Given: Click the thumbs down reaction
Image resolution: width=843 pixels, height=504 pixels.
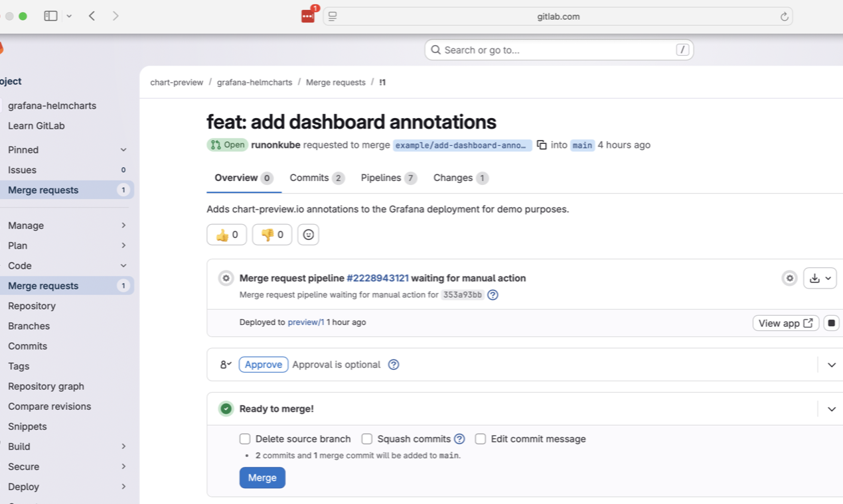Looking at the screenshot, I should pyautogui.click(x=272, y=235).
